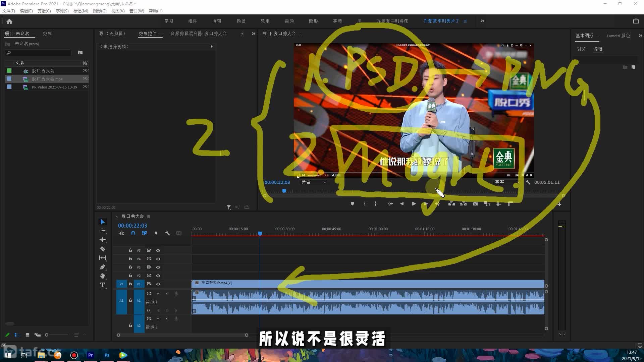Screen dimensions: 644x362
Task: Switch project panel to icon view
Action: tap(28, 335)
